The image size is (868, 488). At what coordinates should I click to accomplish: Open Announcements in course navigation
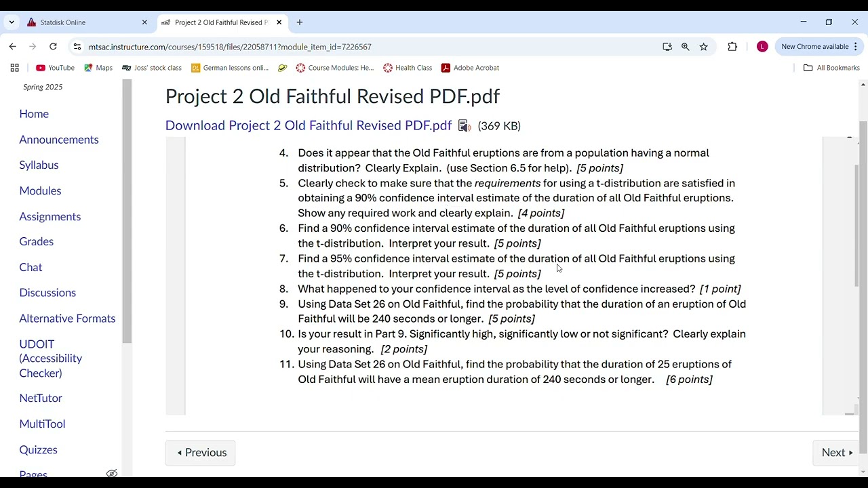(x=59, y=140)
